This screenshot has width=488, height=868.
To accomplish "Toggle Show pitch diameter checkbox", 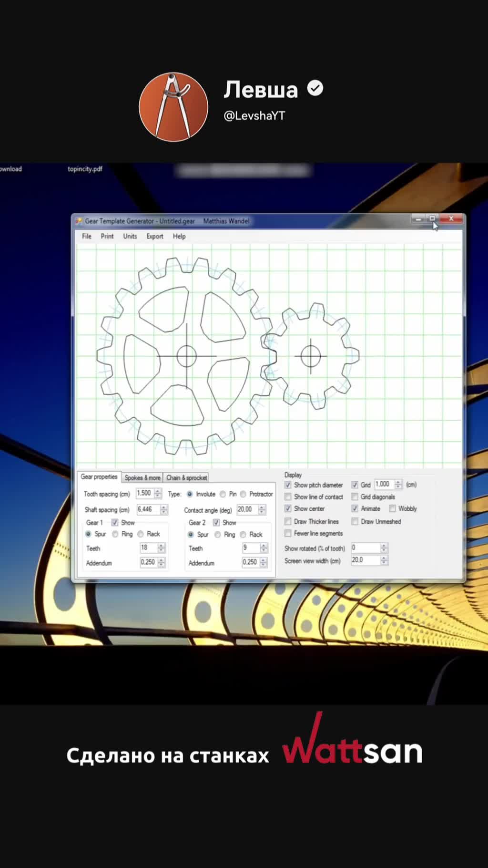I will point(288,485).
